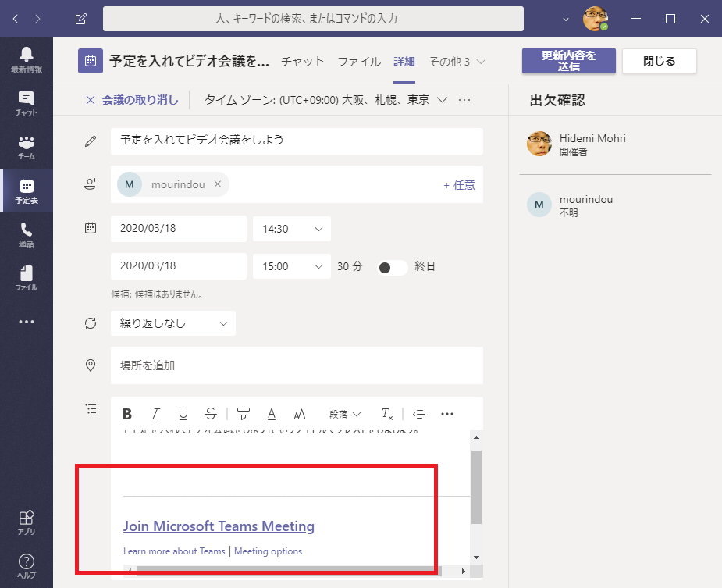
Task: Click the new chat compose icon
Action: [x=81, y=19]
